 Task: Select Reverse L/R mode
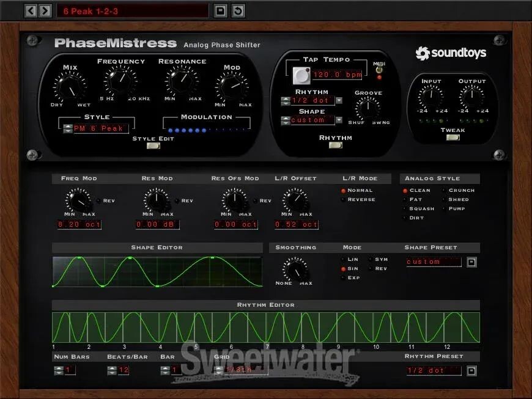click(344, 200)
